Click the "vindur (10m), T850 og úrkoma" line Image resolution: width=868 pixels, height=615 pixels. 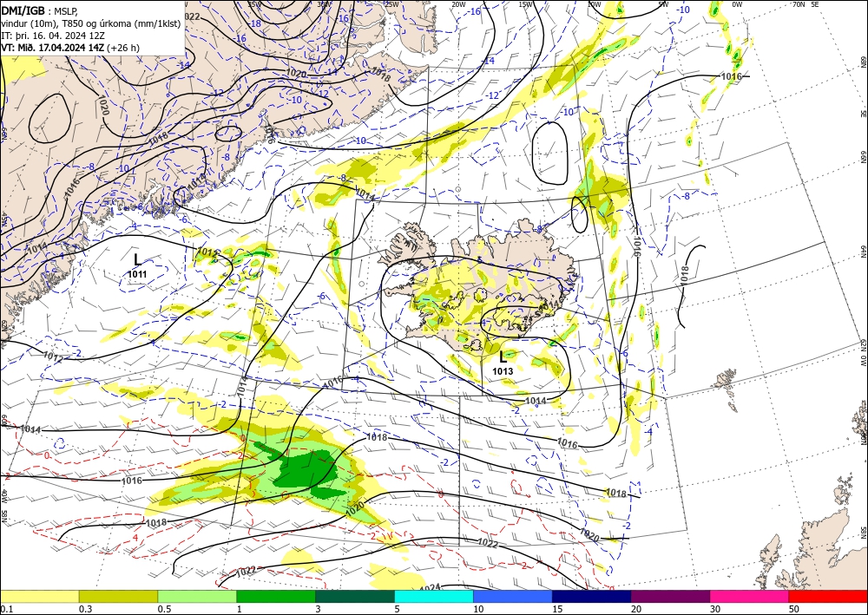point(91,23)
